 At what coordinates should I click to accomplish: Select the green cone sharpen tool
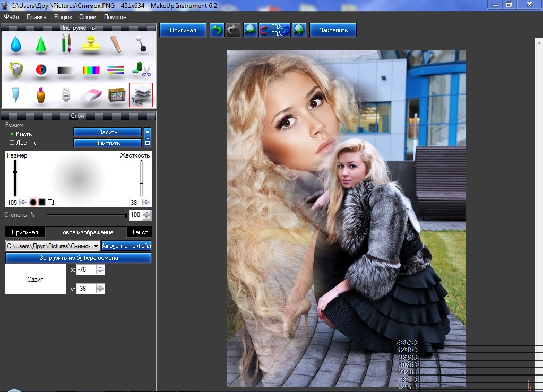tap(41, 44)
